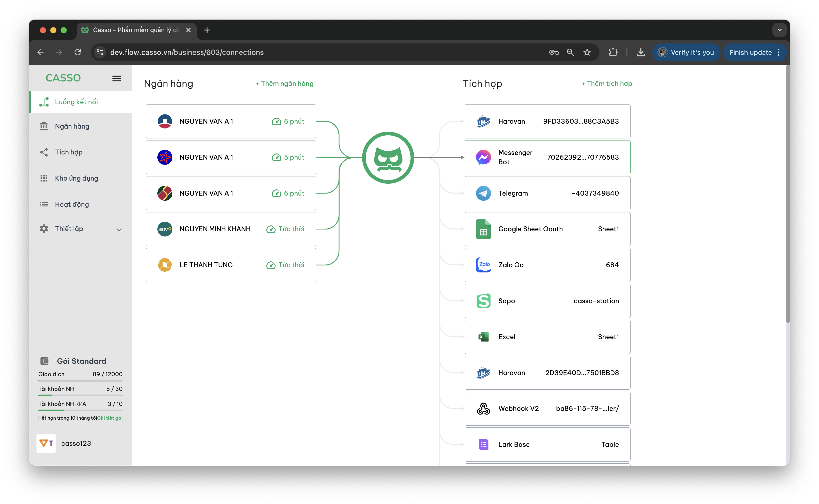Click Haravan 2D39E40D integration icon
819x504 pixels.
point(483,373)
